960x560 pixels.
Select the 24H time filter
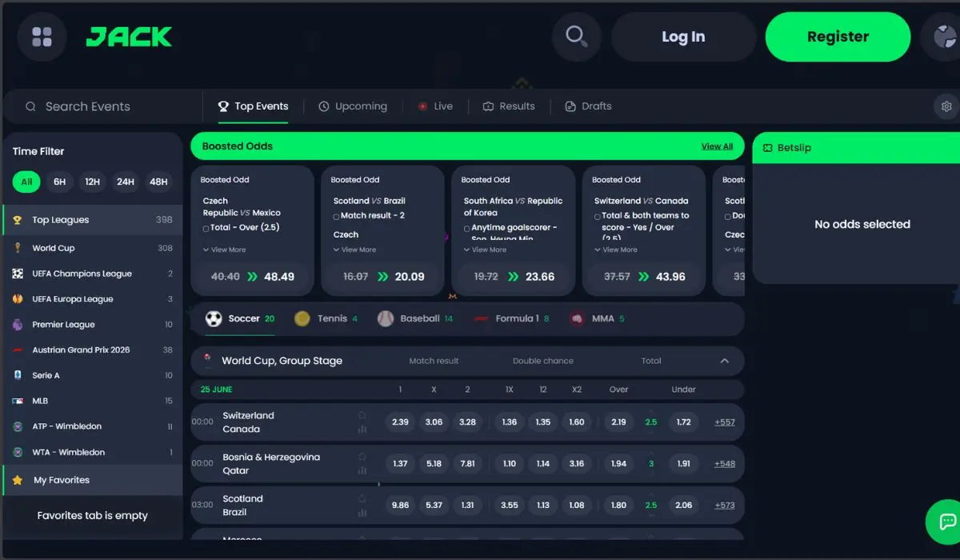coord(126,182)
